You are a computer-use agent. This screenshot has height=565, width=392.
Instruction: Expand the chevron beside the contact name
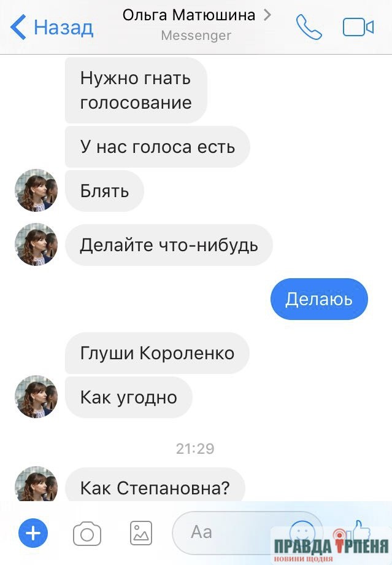[267, 15]
